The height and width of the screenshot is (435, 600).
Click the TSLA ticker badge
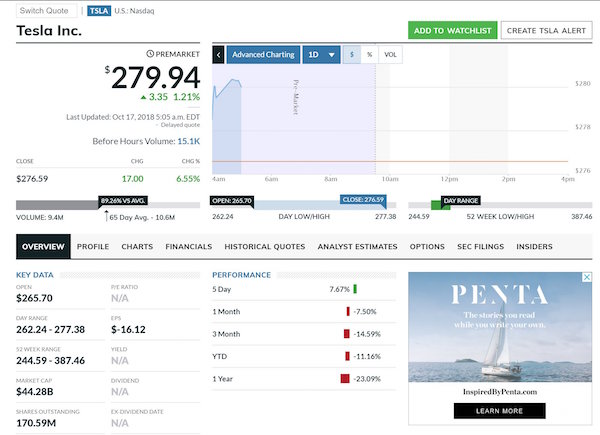pos(99,11)
